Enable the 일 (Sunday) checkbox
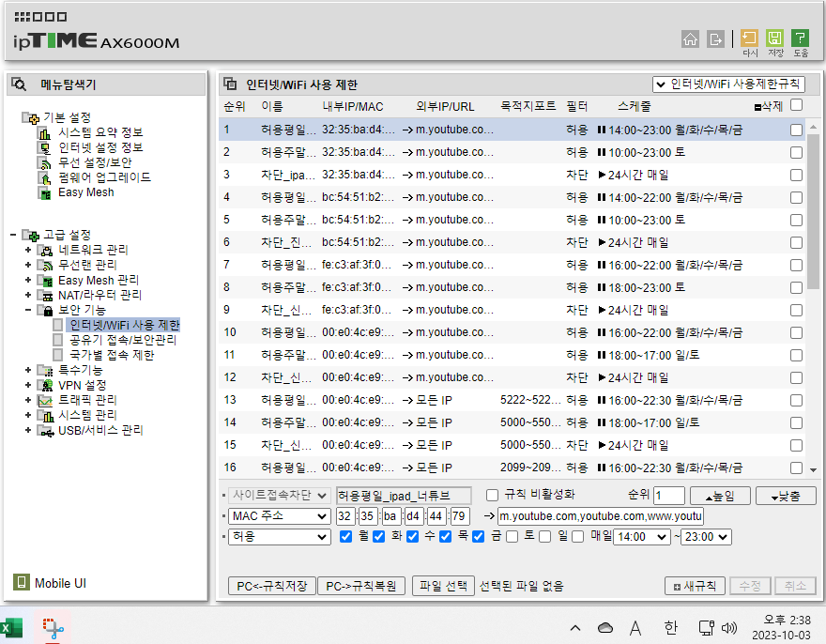The image size is (826, 644). tap(544, 536)
